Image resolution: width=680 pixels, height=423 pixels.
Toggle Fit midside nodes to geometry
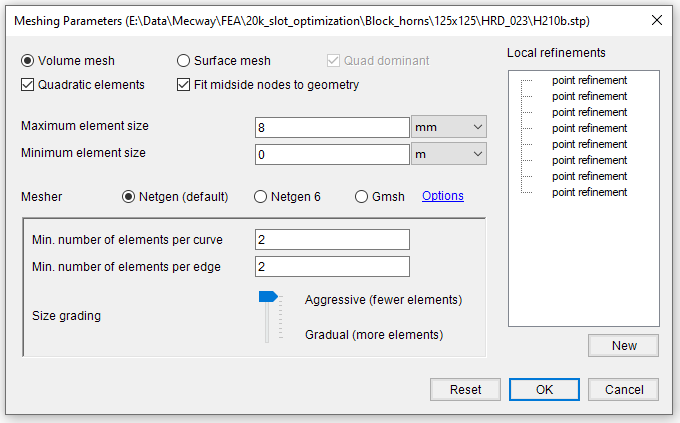183,85
